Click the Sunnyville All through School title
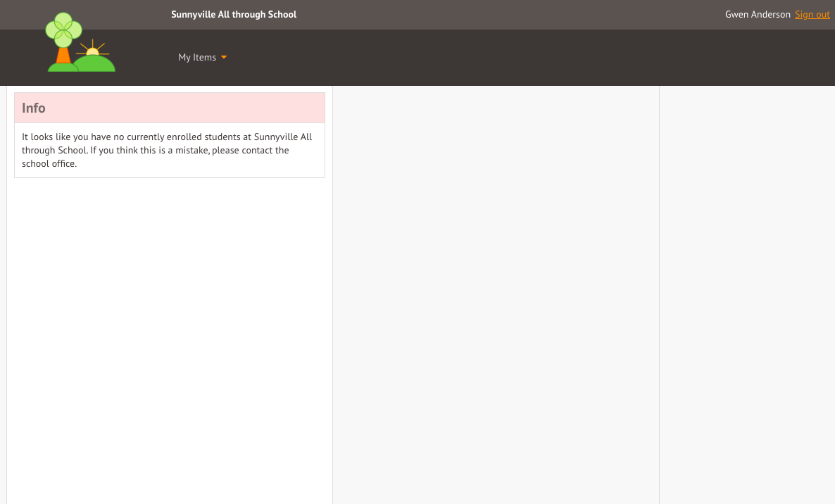 pos(234,14)
